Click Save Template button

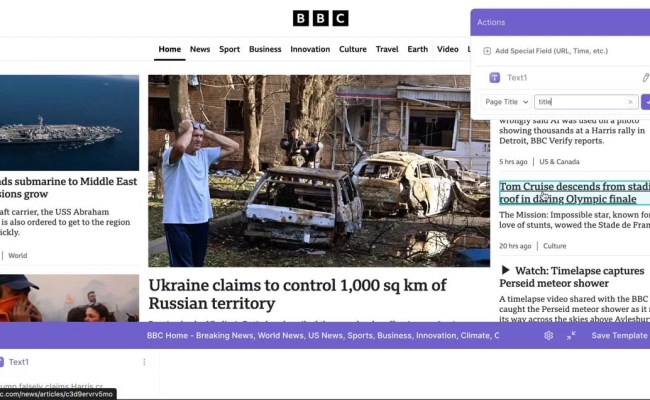pos(619,335)
